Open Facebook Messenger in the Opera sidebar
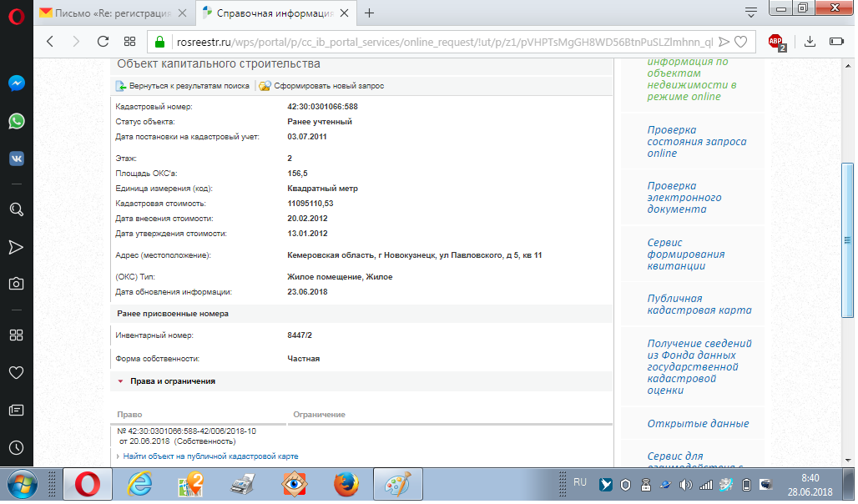The height and width of the screenshot is (504, 858). (16, 83)
